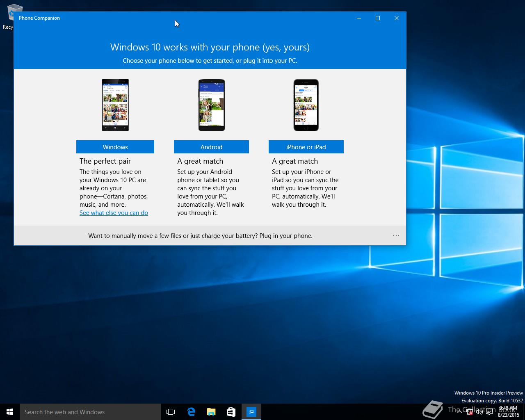This screenshot has height=420, width=525.
Task: Click the network status tray icon
Action: [470, 412]
